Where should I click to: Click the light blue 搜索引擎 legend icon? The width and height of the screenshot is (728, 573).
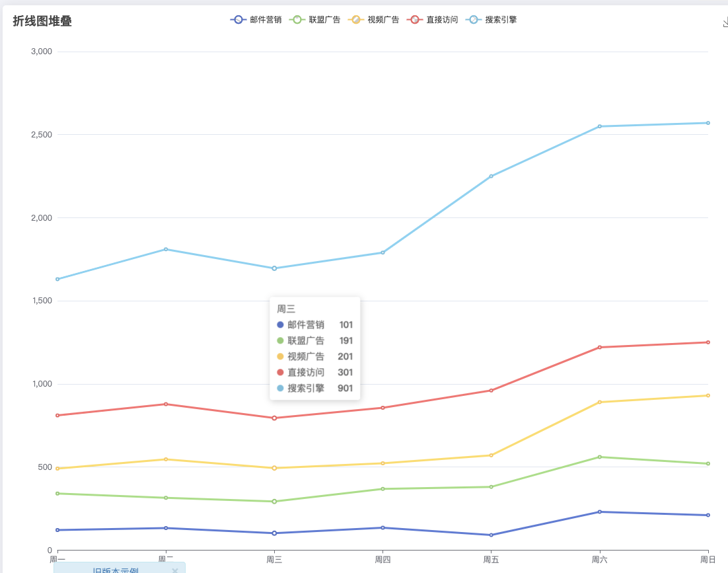(474, 19)
